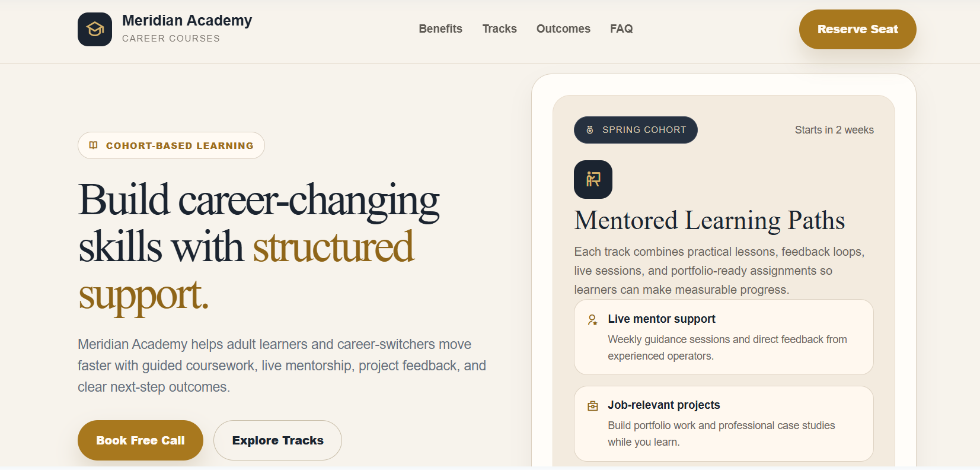Image resolution: width=980 pixels, height=470 pixels.
Task: Open the Benefits menu item
Action: 440,28
